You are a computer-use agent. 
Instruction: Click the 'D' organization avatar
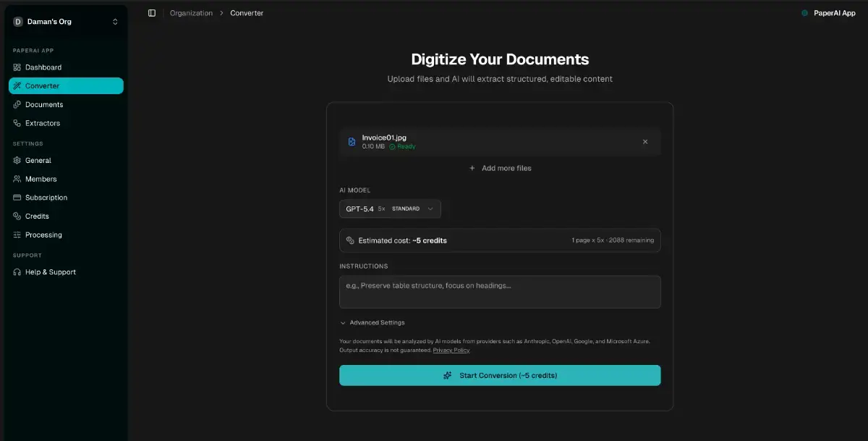18,22
